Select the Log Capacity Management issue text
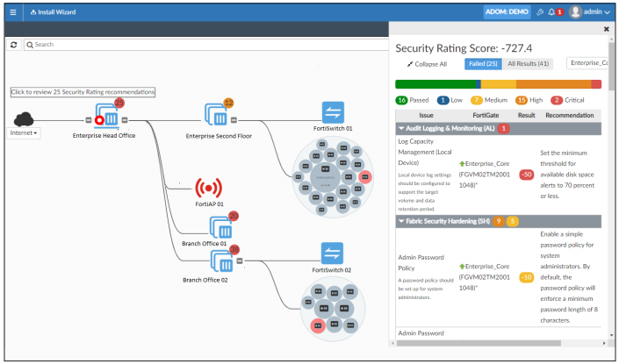The width and height of the screenshot is (619, 364). click(425, 152)
